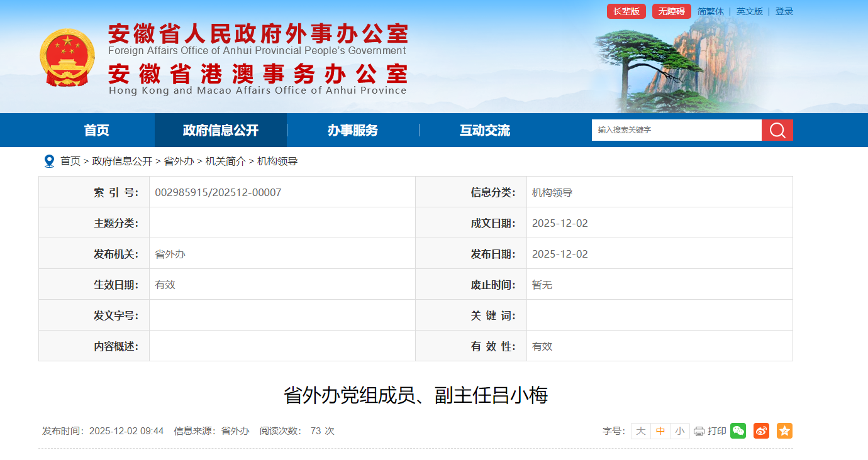Image resolution: width=868 pixels, height=460 pixels.
Task: Click the orange star favorite icon
Action: [784, 430]
